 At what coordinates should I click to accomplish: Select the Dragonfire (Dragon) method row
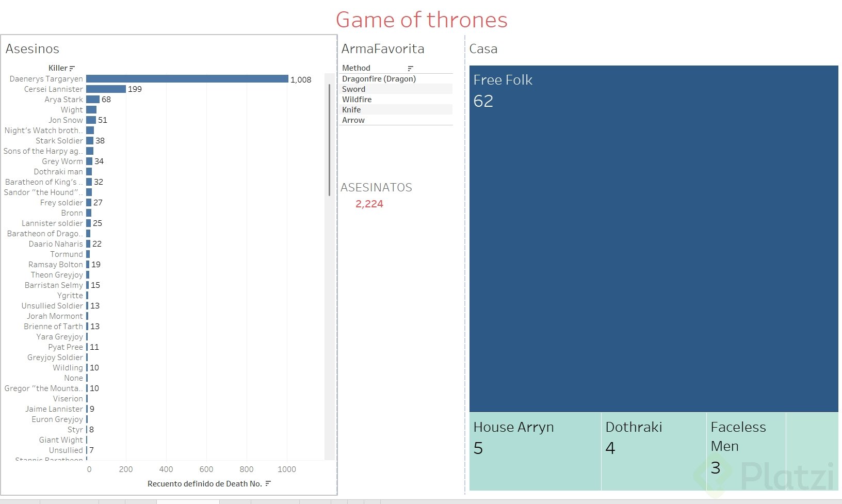pos(379,79)
